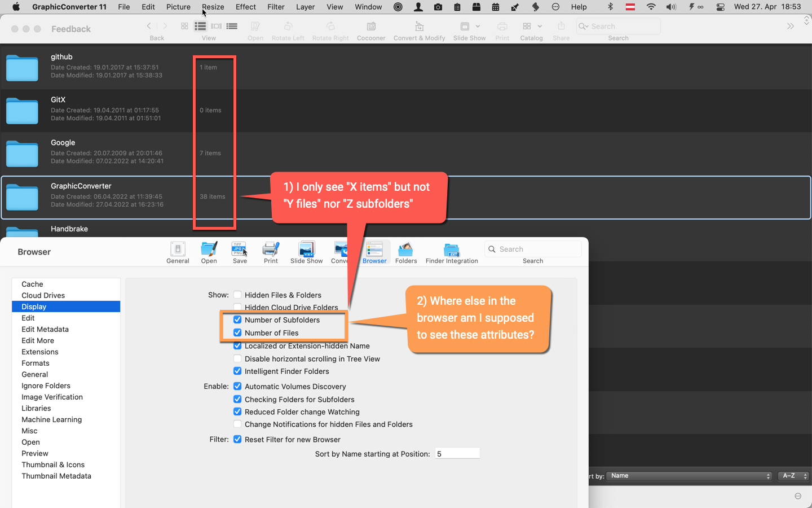Image resolution: width=812 pixels, height=508 pixels.
Task: Open Browser preferences pane
Action: 374,252
